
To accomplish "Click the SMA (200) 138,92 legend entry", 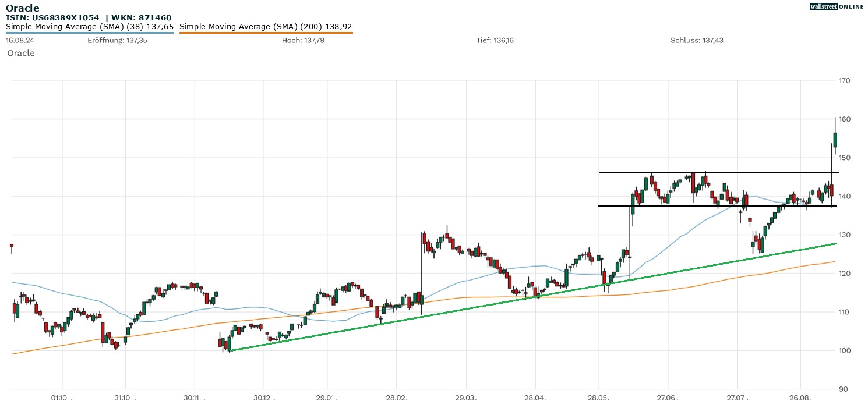I will pyautogui.click(x=266, y=27).
